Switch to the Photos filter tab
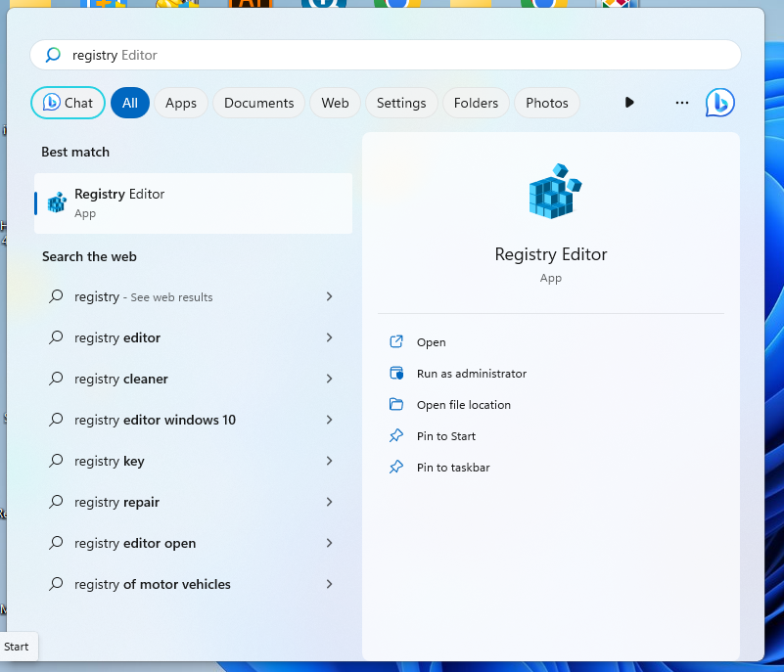The height and width of the screenshot is (672, 784). pos(547,103)
